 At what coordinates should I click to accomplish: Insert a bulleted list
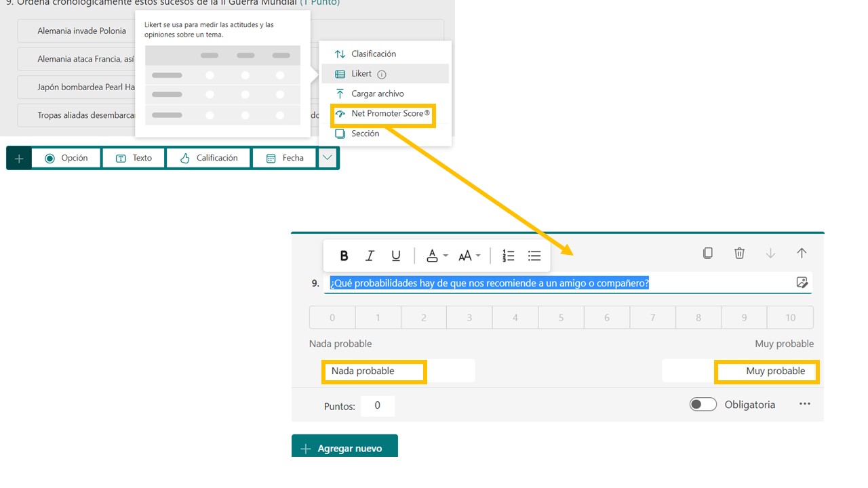pyautogui.click(x=534, y=256)
